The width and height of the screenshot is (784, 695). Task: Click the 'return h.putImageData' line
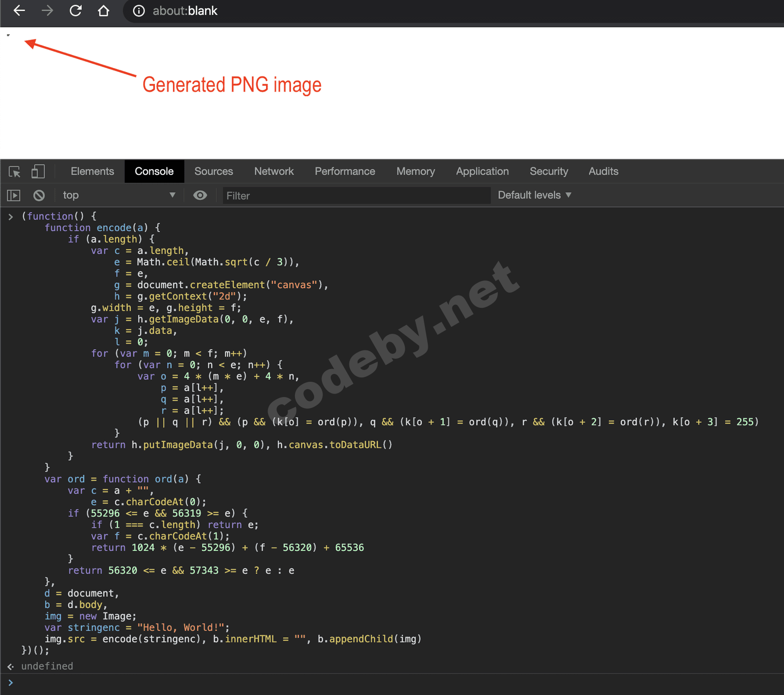coord(242,445)
